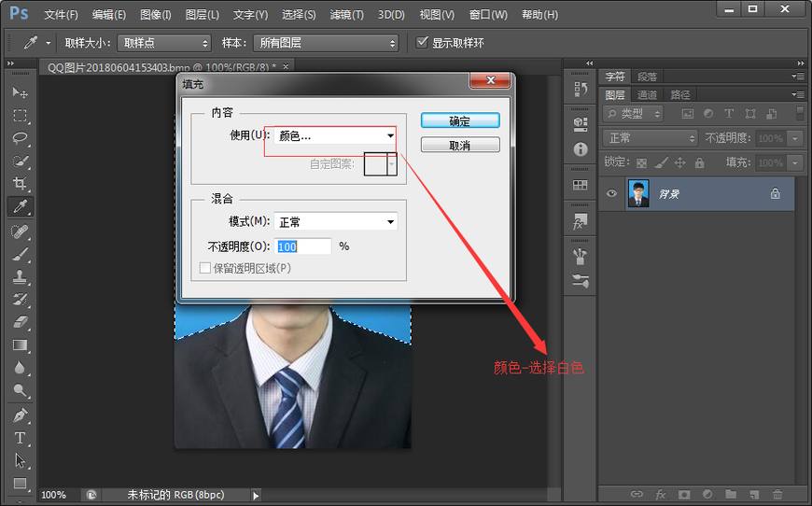Click delete layer trash icon

pyautogui.click(x=777, y=495)
